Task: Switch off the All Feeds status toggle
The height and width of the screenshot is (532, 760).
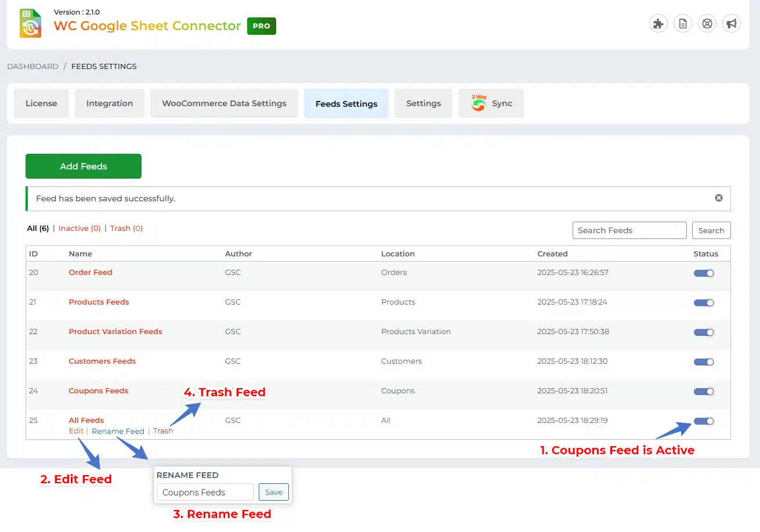Action: [x=704, y=421]
